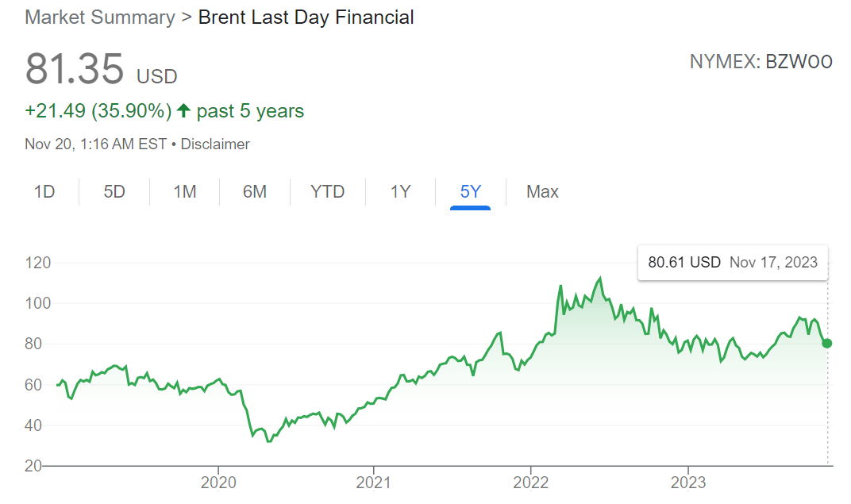
Task: Show the 1M chart range
Action: (x=185, y=192)
